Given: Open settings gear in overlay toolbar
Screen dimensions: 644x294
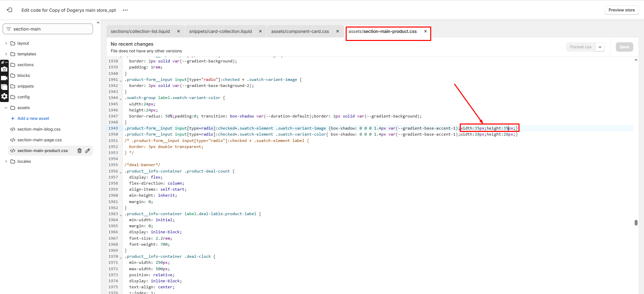Looking at the screenshot, I should coord(4,96).
